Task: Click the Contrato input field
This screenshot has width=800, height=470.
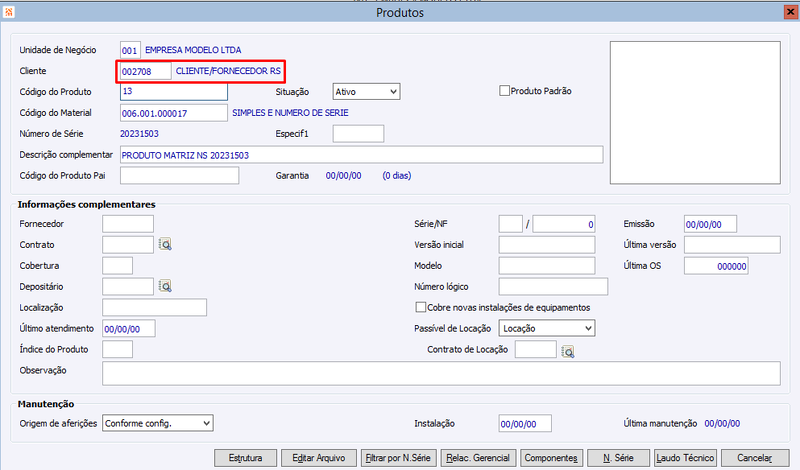Action: [128, 245]
